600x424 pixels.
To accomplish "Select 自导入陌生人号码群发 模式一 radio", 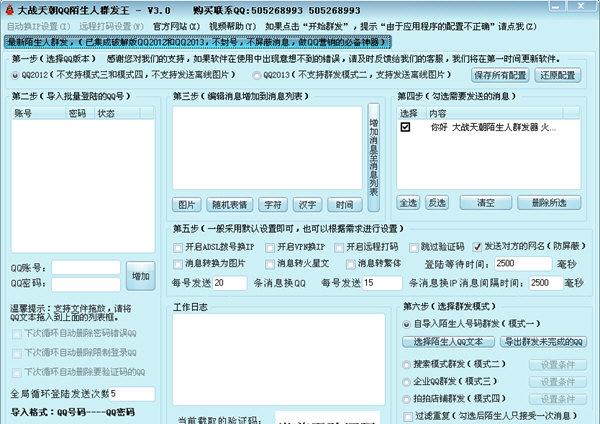I will coord(406,325).
